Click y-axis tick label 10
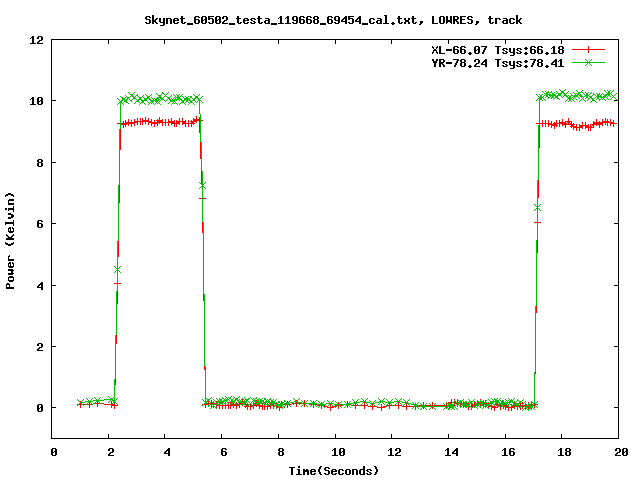Image resolution: width=640 pixels, height=480 pixels. (36, 101)
